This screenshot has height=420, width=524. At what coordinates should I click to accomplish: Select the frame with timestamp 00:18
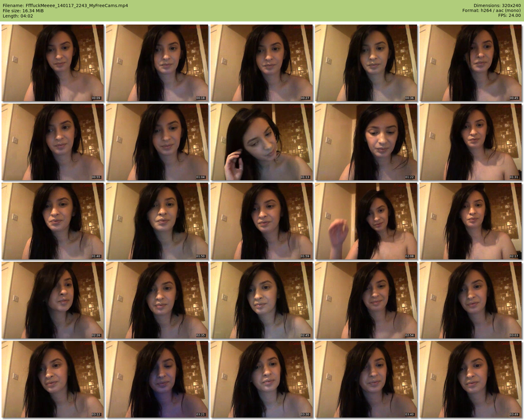[x=157, y=63]
